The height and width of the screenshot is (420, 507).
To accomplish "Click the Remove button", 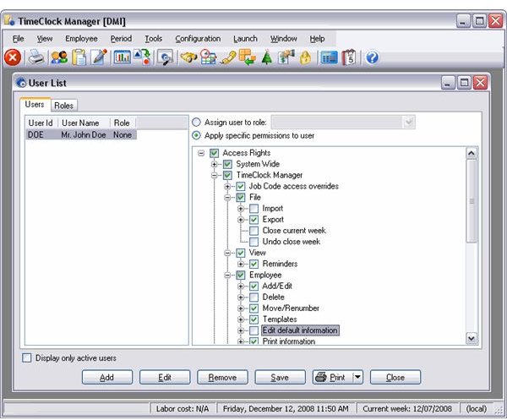I will (x=222, y=377).
